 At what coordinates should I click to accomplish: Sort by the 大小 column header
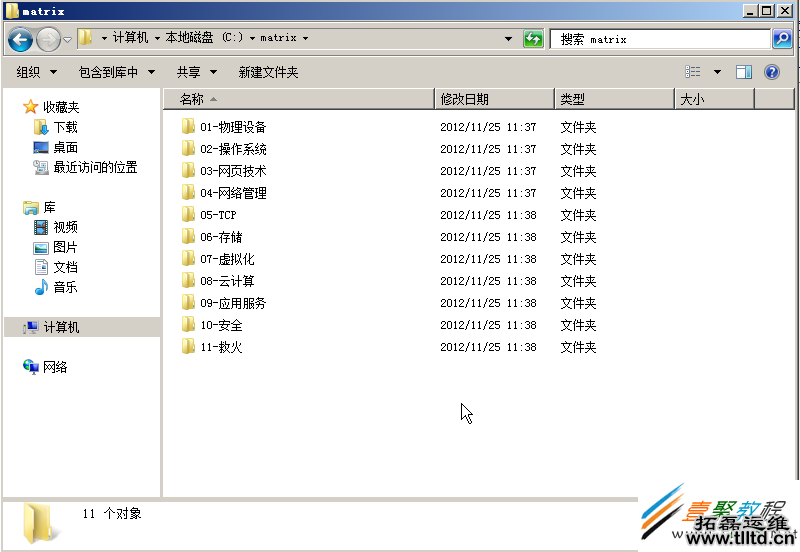(714, 99)
